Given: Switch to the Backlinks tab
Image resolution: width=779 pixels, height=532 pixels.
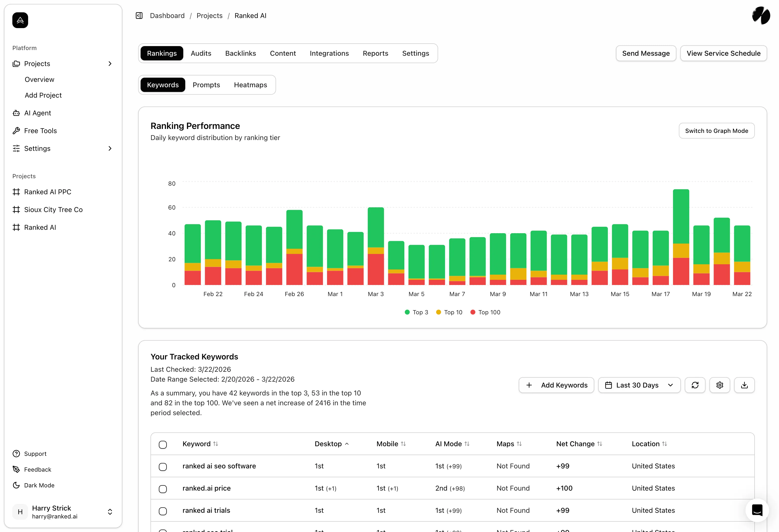Looking at the screenshot, I should coord(240,53).
